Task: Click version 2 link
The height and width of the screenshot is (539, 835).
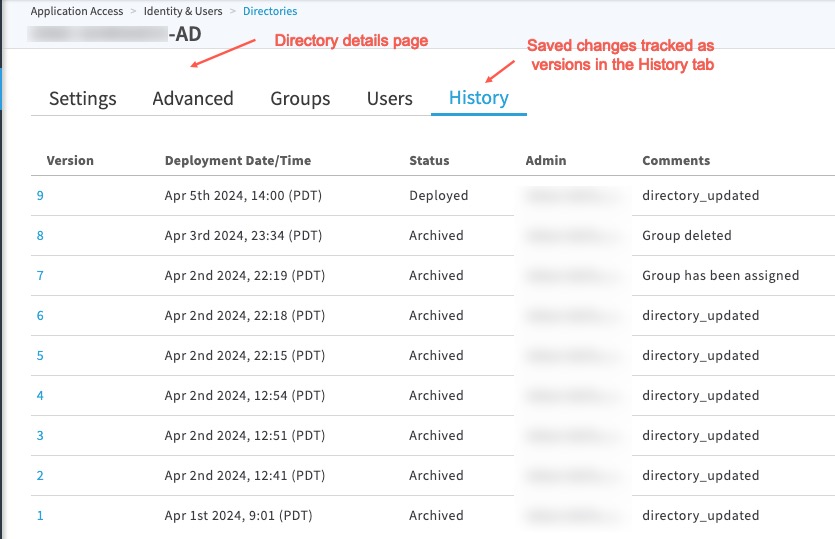Action: pos(40,476)
